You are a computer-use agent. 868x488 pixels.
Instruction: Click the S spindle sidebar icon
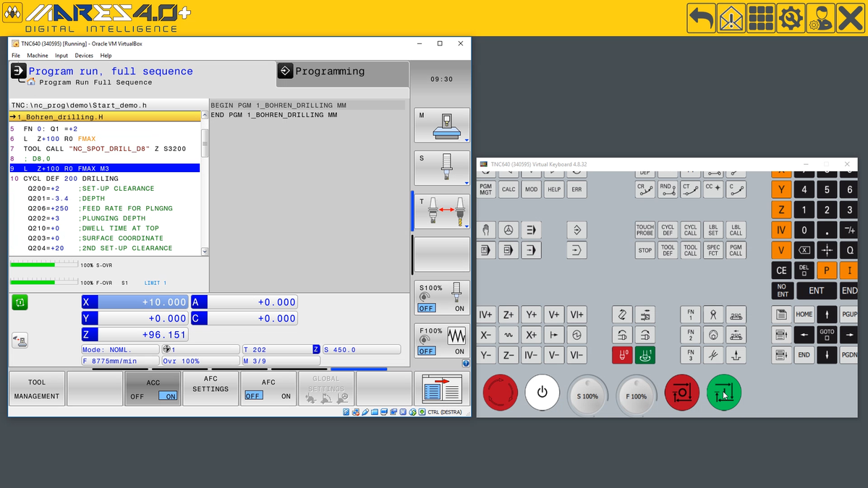pos(441,168)
